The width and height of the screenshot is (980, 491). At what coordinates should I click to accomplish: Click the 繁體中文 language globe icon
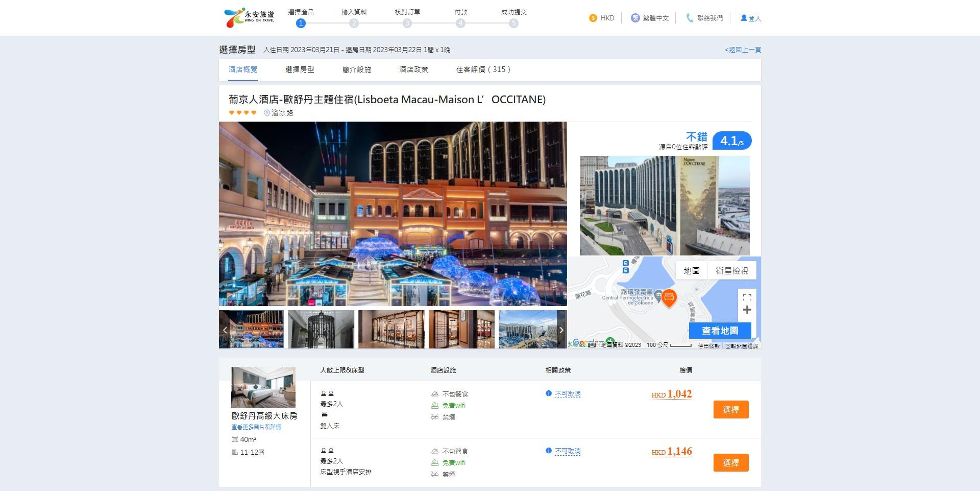point(634,17)
